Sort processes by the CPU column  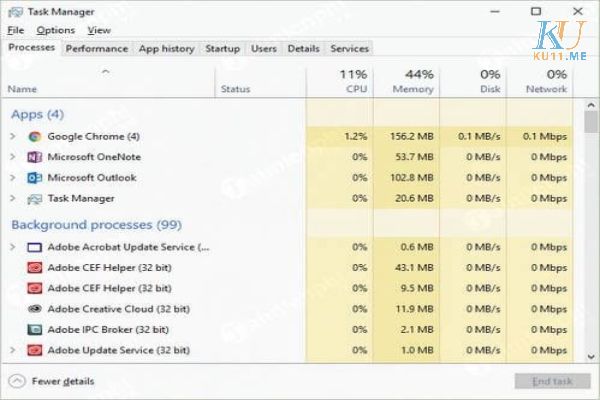(340, 82)
